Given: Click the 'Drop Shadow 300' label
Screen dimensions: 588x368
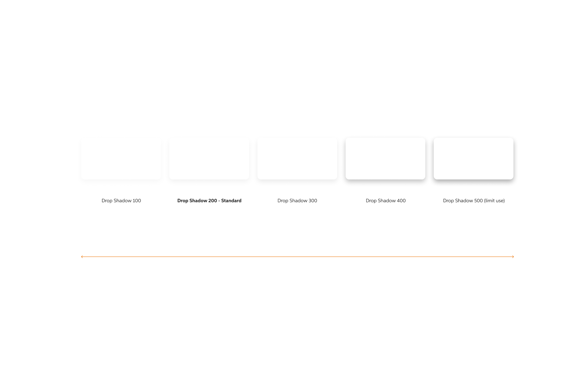Looking at the screenshot, I should click(x=297, y=200).
